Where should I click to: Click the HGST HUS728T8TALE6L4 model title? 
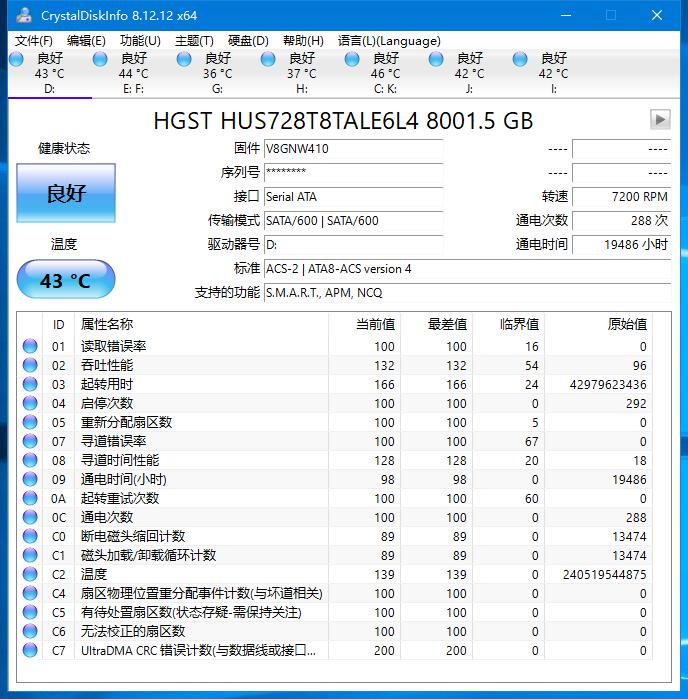pyautogui.click(x=343, y=121)
